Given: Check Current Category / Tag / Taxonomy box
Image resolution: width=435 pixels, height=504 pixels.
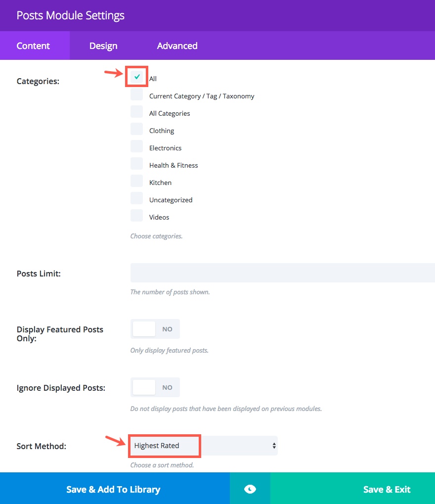Looking at the screenshot, I should tap(137, 95).
